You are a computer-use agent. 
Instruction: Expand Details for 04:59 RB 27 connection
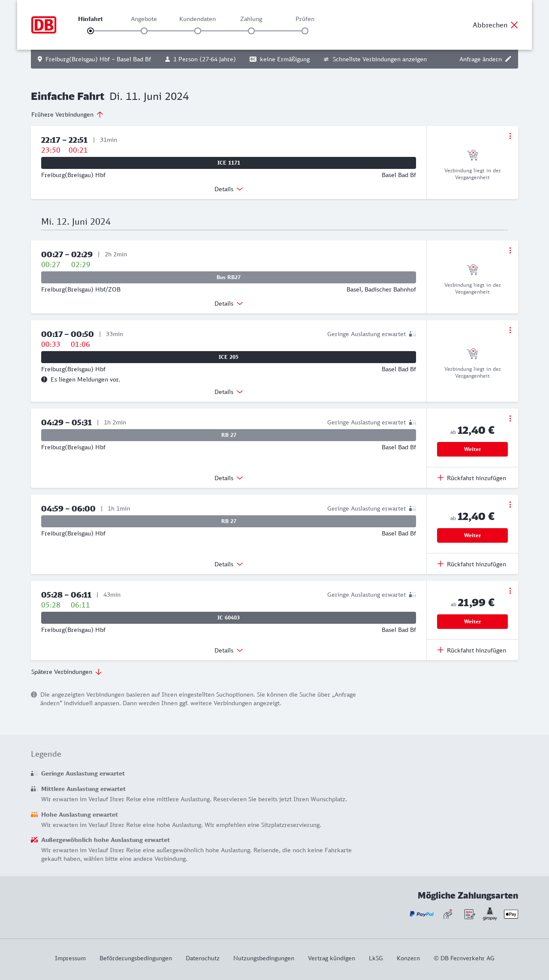[229, 564]
